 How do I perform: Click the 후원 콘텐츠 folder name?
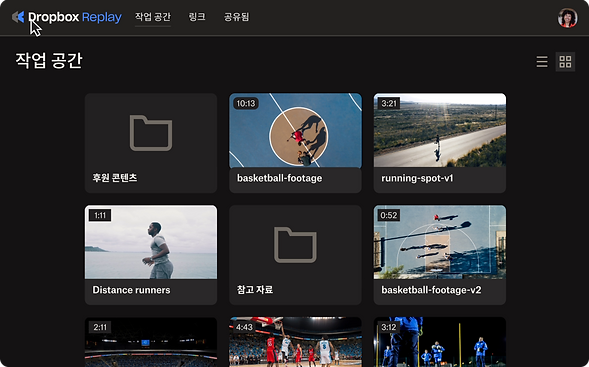[115, 178]
